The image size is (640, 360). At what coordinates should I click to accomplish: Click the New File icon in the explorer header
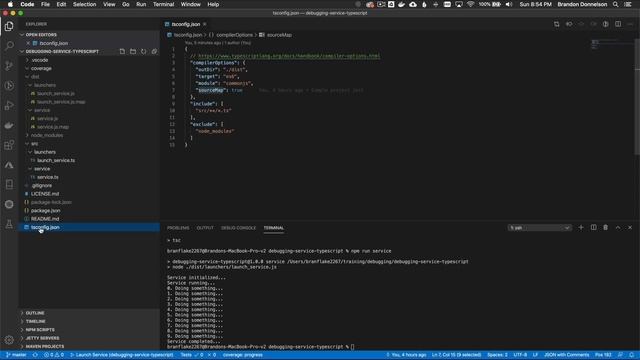(122, 51)
